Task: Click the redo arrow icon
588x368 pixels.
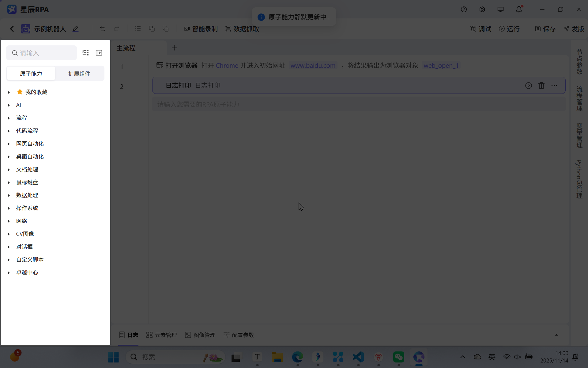Action: 117,29
